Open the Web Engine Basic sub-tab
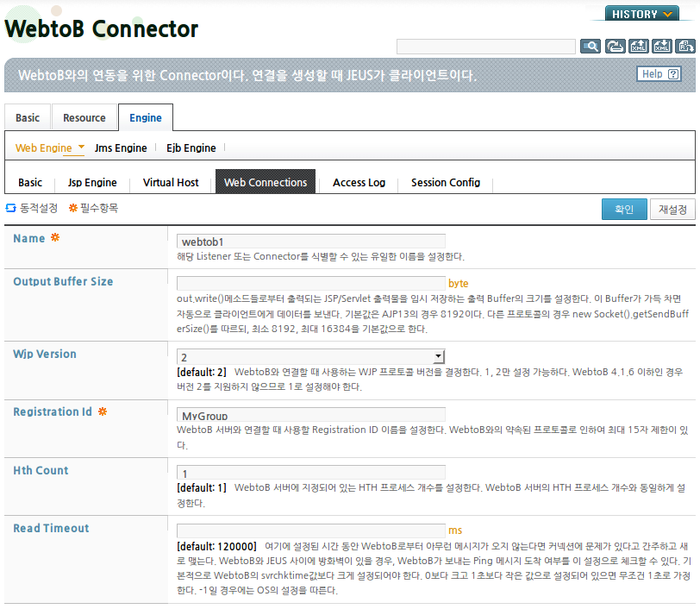The width and height of the screenshot is (700, 609). point(30,182)
